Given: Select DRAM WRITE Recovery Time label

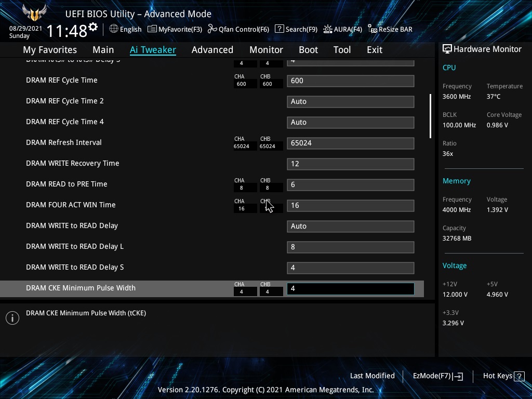Looking at the screenshot, I should point(73,163).
